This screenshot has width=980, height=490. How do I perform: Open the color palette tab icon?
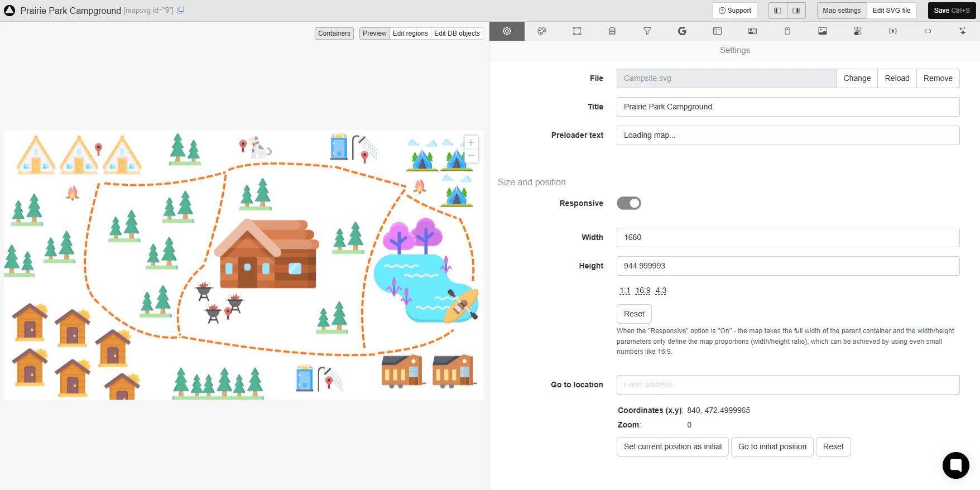point(541,31)
